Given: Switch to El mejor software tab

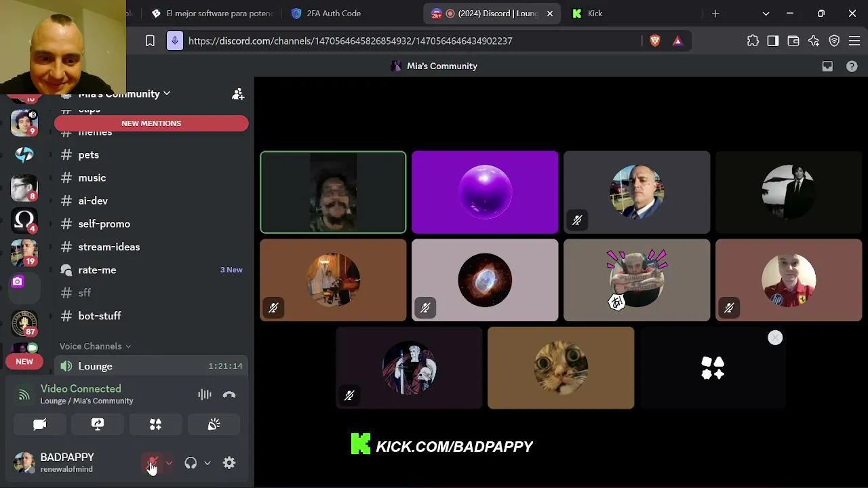Looking at the screenshot, I should [212, 14].
